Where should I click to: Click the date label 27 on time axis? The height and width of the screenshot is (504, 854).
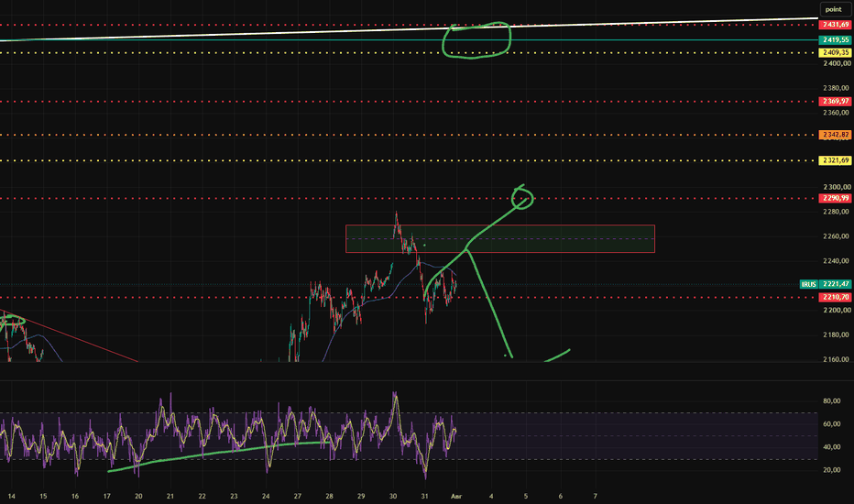tap(298, 497)
